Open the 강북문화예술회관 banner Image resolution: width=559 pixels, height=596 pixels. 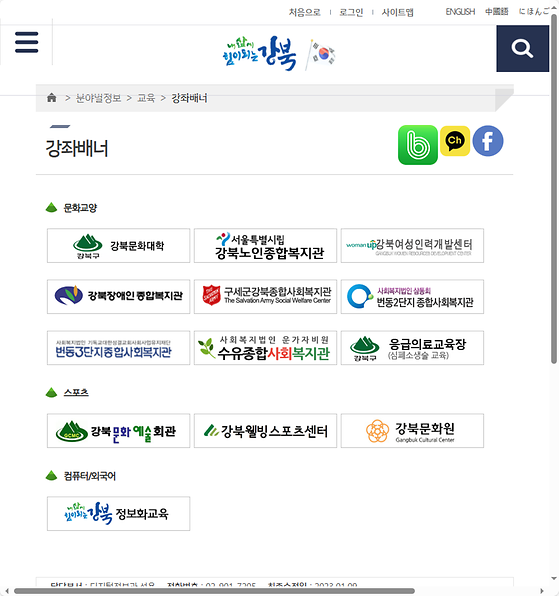click(119, 431)
